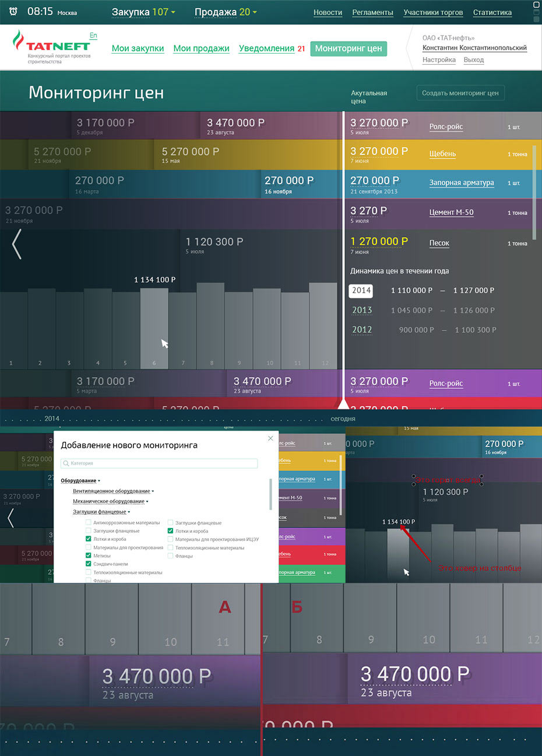
Task: Open the Закупка 107 dropdown
Action: click(143, 12)
